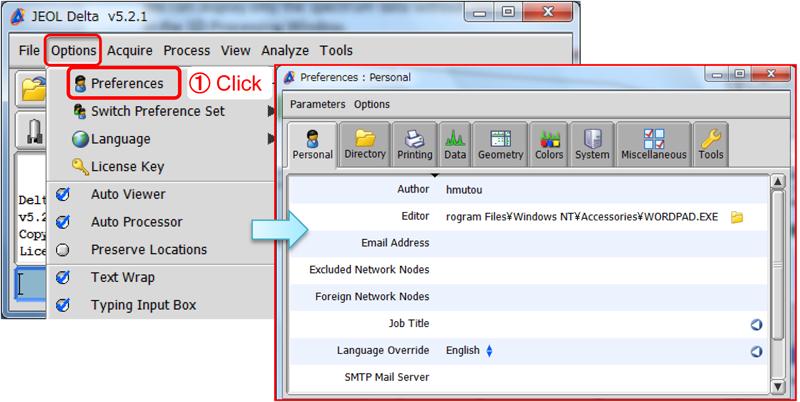Close the JEOL Delta window

tap(548, 12)
